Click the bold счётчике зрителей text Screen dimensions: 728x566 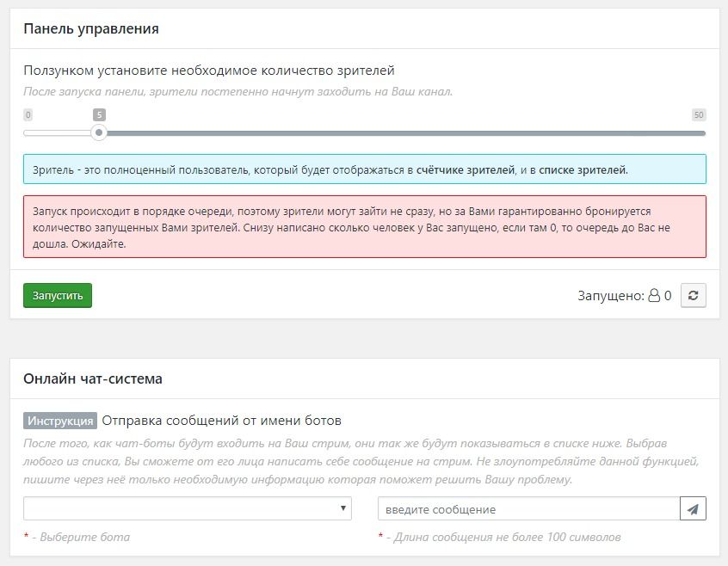pyautogui.click(x=466, y=169)
